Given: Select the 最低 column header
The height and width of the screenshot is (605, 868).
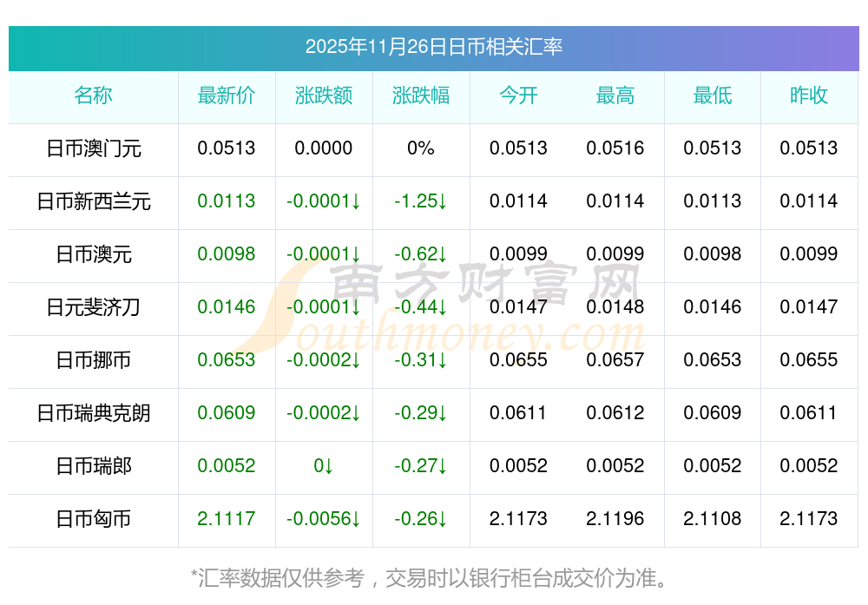Looking at the screenshot, I should point(713,96).
